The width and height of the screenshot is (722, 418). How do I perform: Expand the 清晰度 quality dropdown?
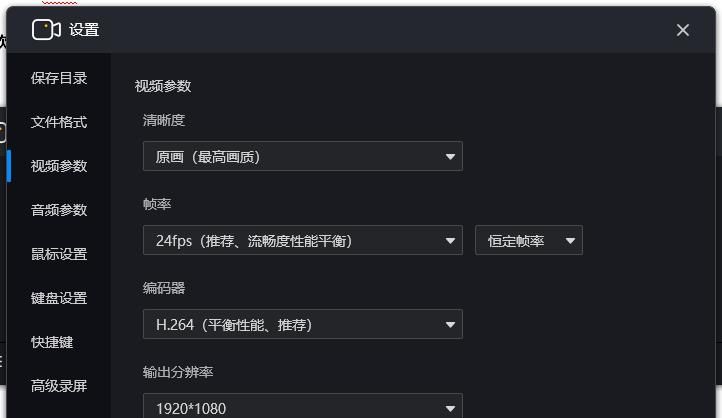click(302, 156)
